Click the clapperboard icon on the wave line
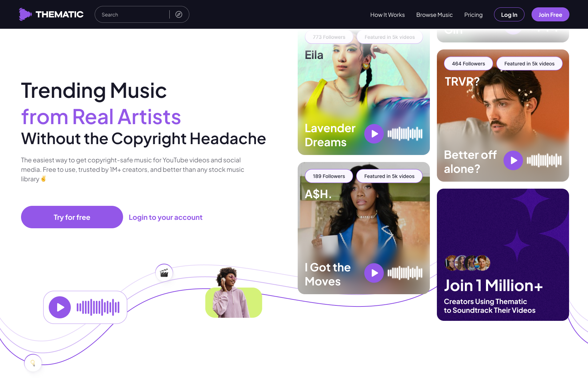 tap(164, 273)
